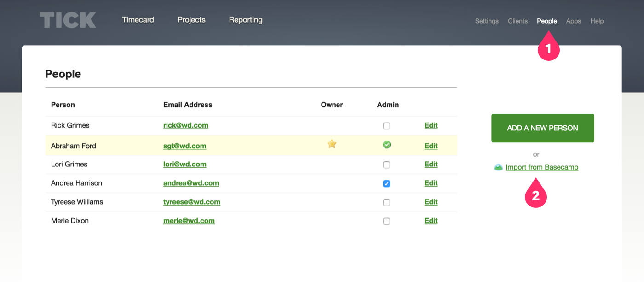Open the email link sgt@wd.com
The image size is (644, 282).
click(x=184, y=146)
